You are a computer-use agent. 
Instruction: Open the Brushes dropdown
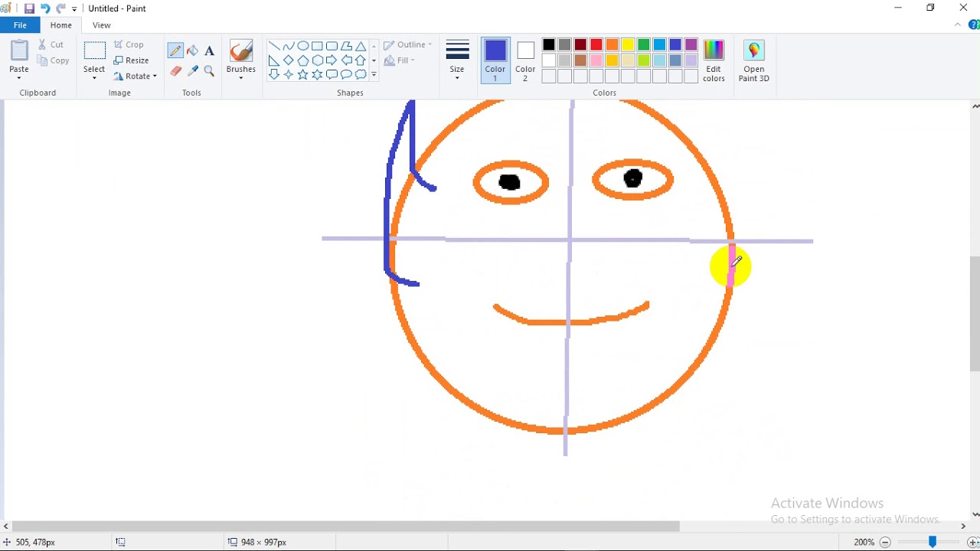(241, 77)
